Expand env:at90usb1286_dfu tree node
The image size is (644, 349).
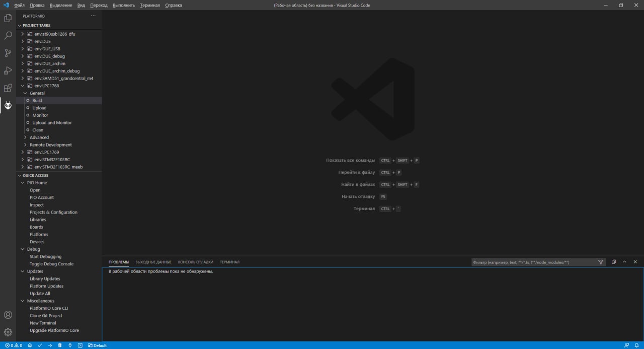[x=23, y=34]
